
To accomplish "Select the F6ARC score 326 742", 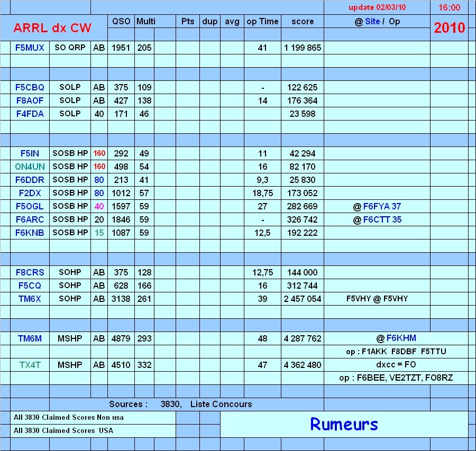I will pyautogui.click(x=303, y=219).
